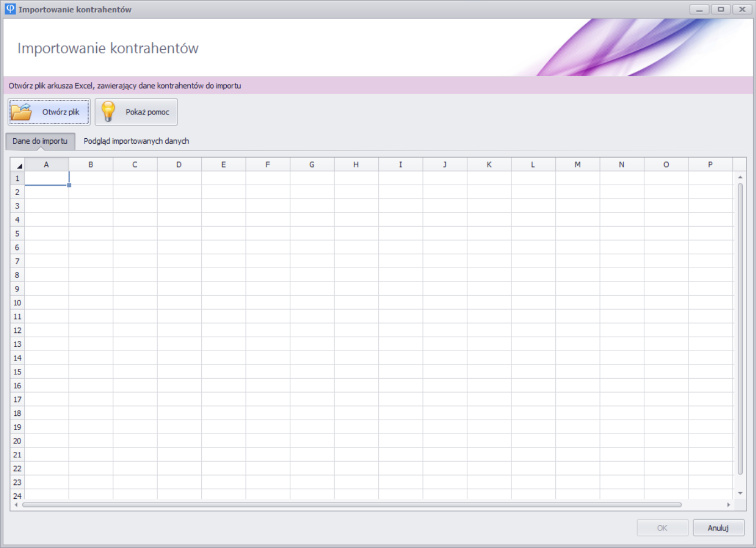This screenshot has height=548, width=756.
Task: Click the open folder icon
Action: click(22, 112)
